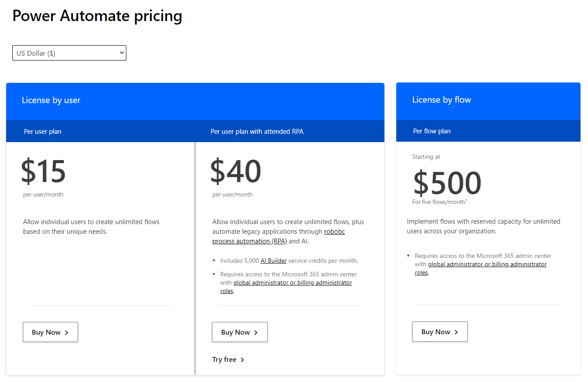Click the chevron arrow beside Try free
The width and height of the screenshot is (588, 382).
click(x=243, y=360)
